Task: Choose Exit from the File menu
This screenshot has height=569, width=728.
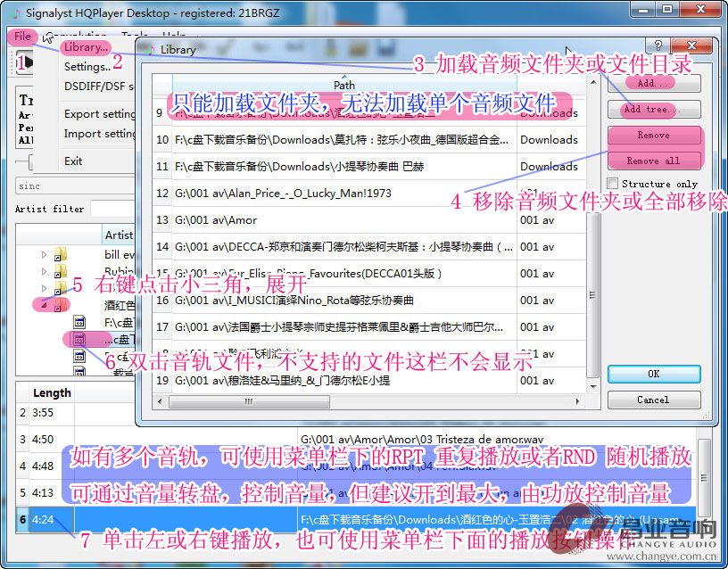Action: [73, 161]
